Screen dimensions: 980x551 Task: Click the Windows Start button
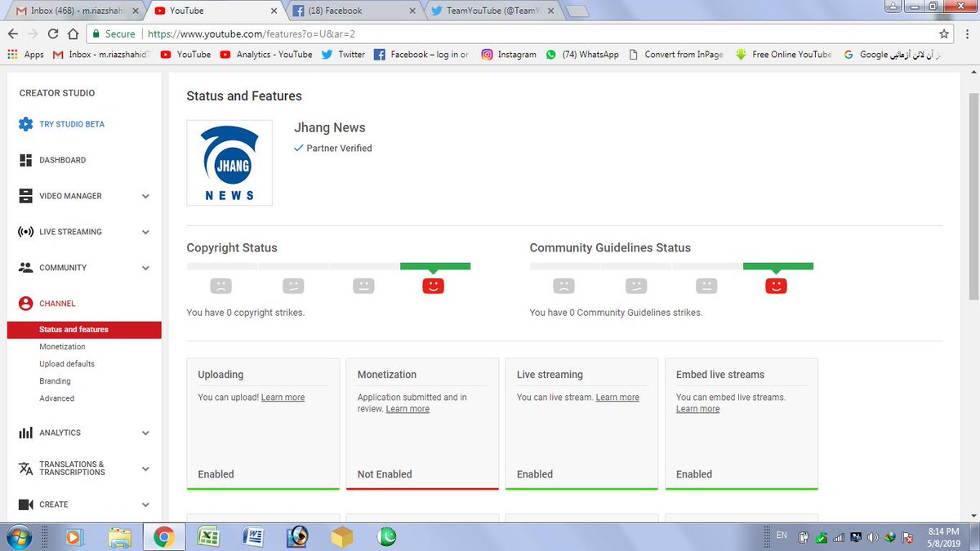17,536
